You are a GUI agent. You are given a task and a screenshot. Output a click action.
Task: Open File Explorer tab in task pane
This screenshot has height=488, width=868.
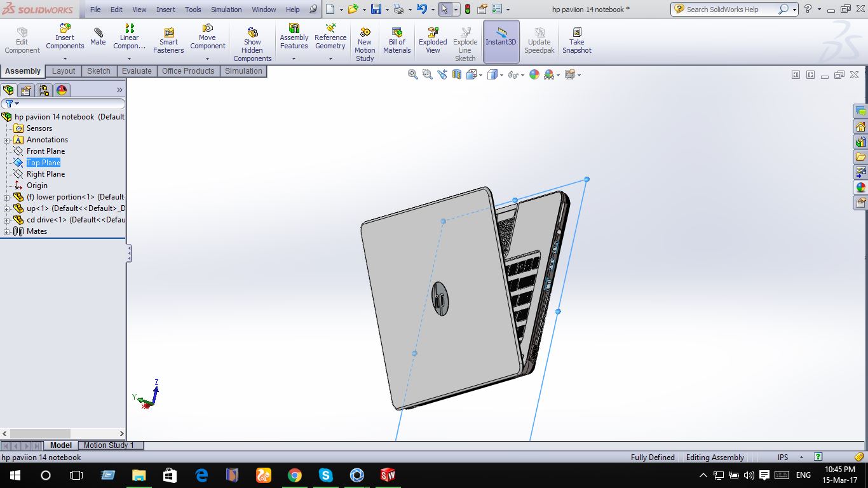(861, 157)
